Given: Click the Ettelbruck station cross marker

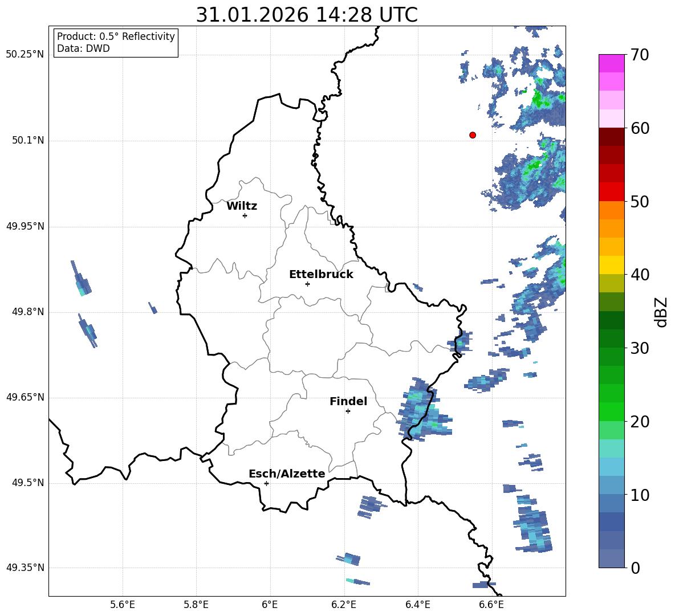Looking at the screenshot, I should coord(307,284).
